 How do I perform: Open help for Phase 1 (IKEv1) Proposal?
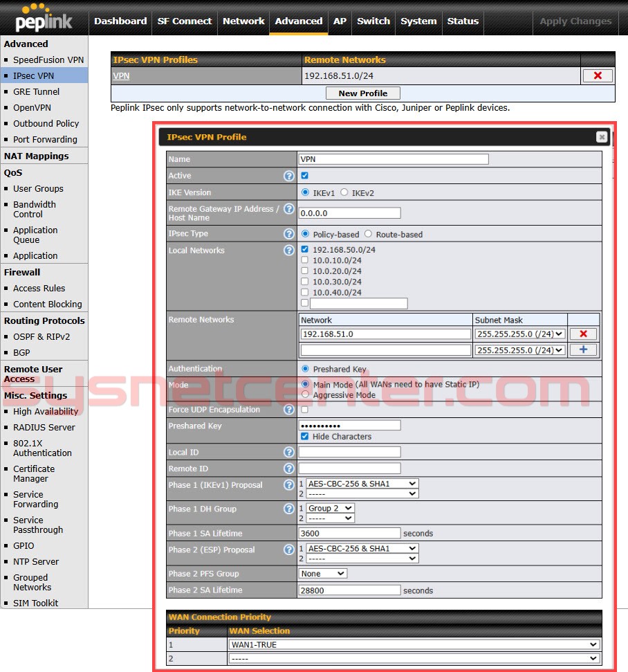pyautogui.click(x=289, y=484)
